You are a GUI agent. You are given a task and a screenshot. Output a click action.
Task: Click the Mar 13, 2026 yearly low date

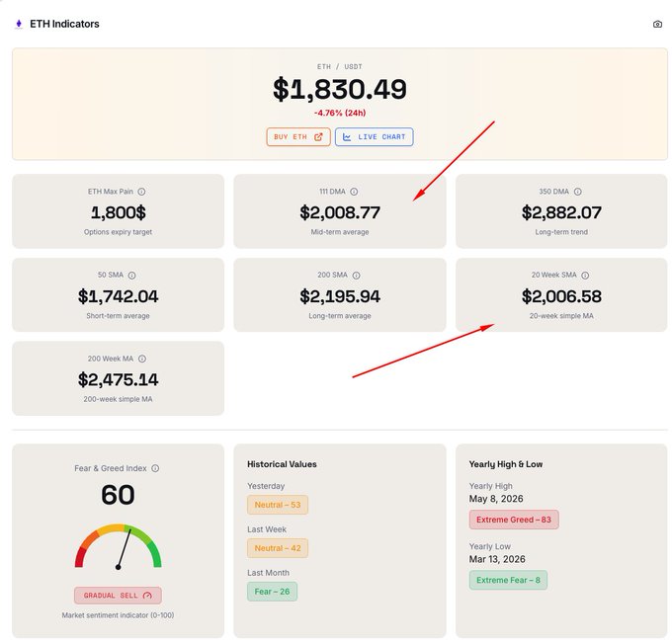tap(497, 559)
